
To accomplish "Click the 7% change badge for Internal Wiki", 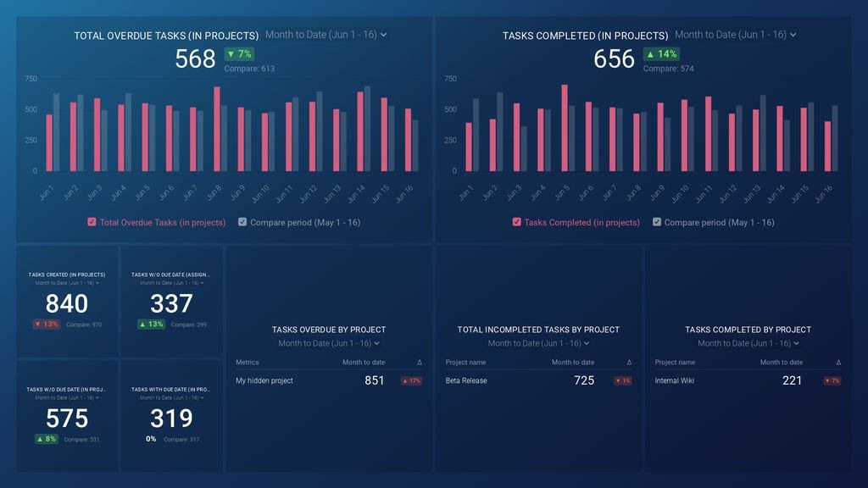I will click(x=832, y=381).
